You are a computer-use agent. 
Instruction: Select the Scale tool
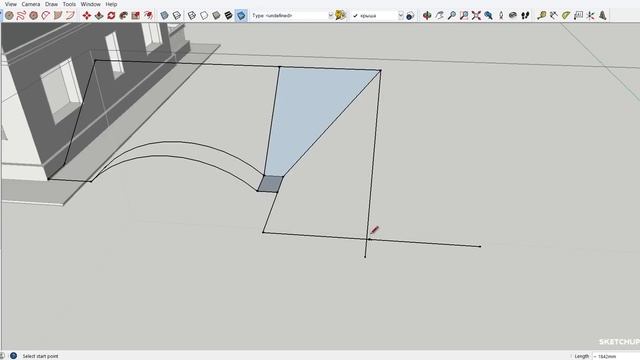(x=136, y=16)
